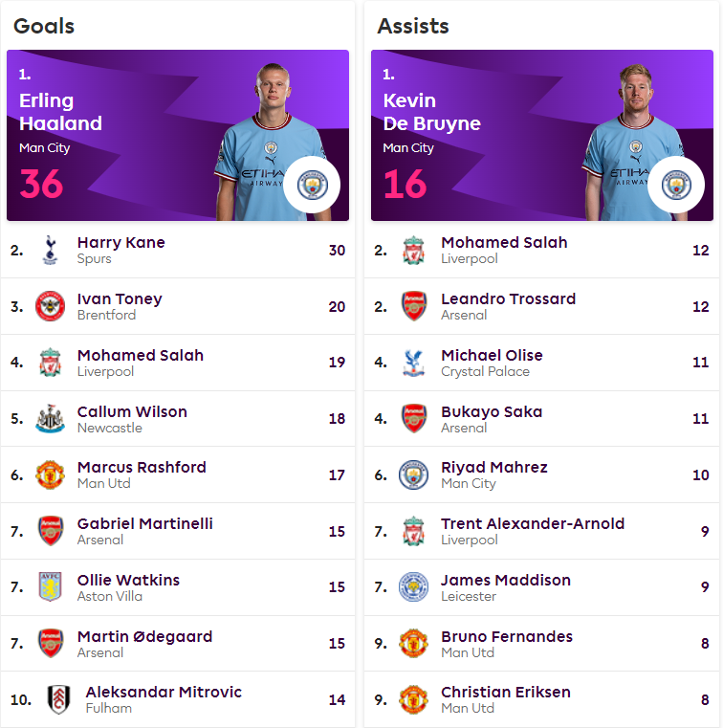
Task: Open Leandro Trossard's player profile
Action: (x=509, y=299)
